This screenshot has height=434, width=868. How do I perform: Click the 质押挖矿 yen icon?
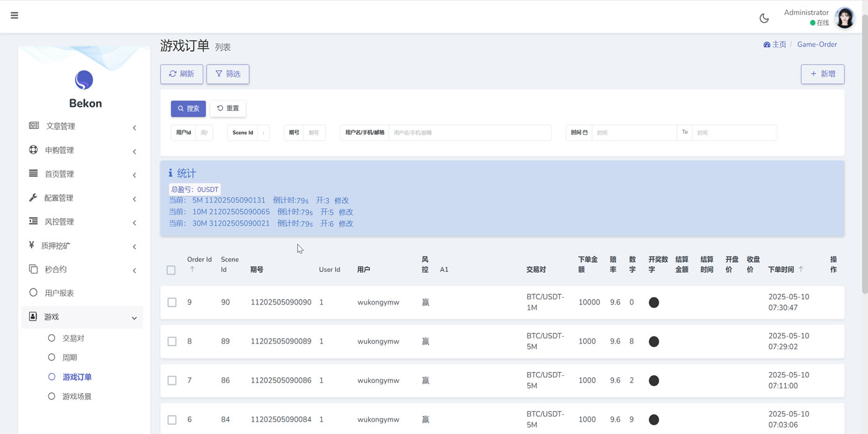pos(32,246)
